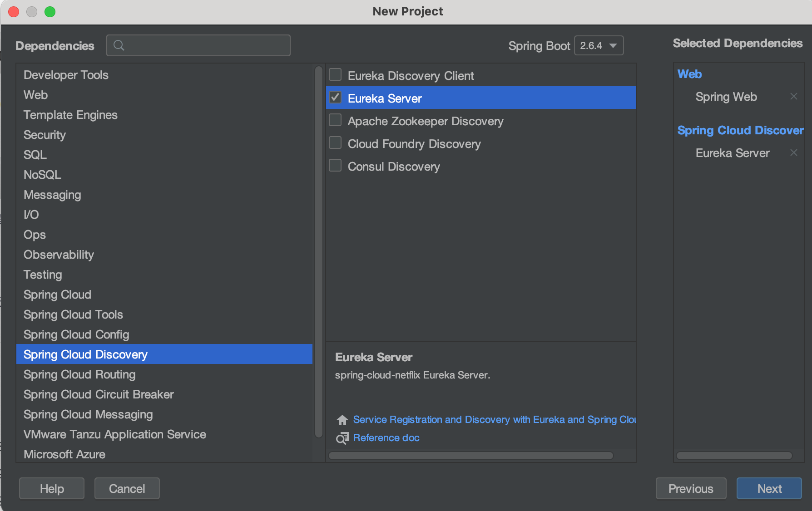Select Developer Tools category
812x511 pixels.
click(x=164, y=75)
